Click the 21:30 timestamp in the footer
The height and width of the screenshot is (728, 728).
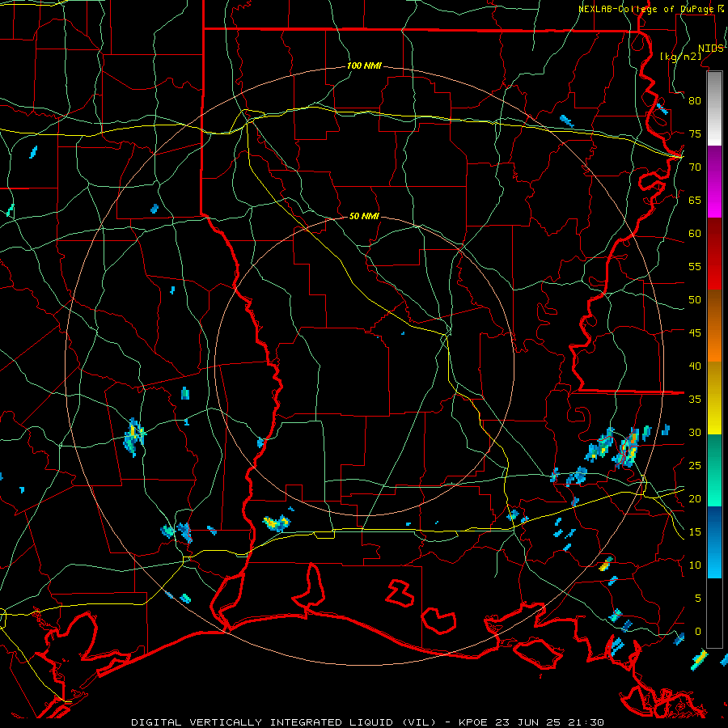point(587,722)
